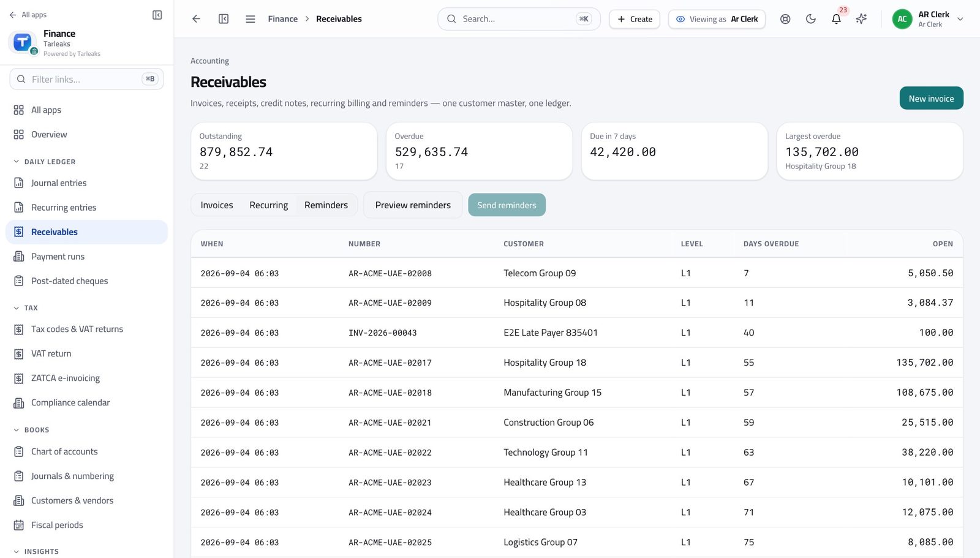Toggle the sidebar panel icon in the top bar
This screenshot has height=558, width=980.
click(x=224, y=19)
